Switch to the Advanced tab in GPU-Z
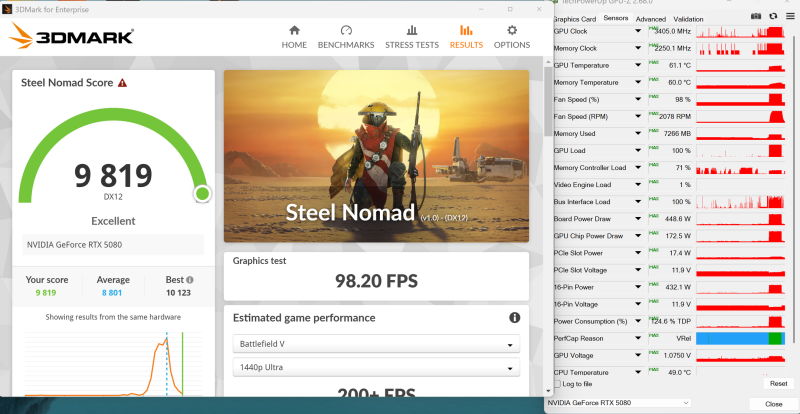This screenshot has width=800, height=414. [651, 19]
